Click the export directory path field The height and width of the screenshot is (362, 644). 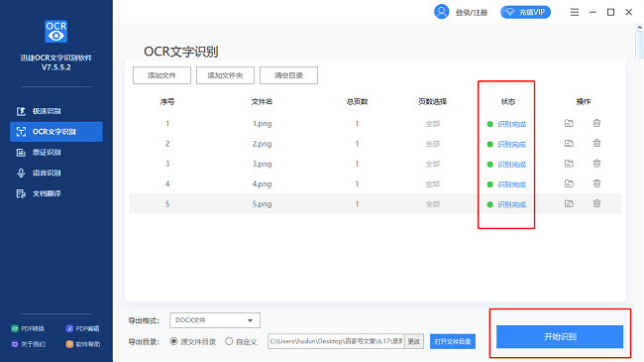click(337, 341)
